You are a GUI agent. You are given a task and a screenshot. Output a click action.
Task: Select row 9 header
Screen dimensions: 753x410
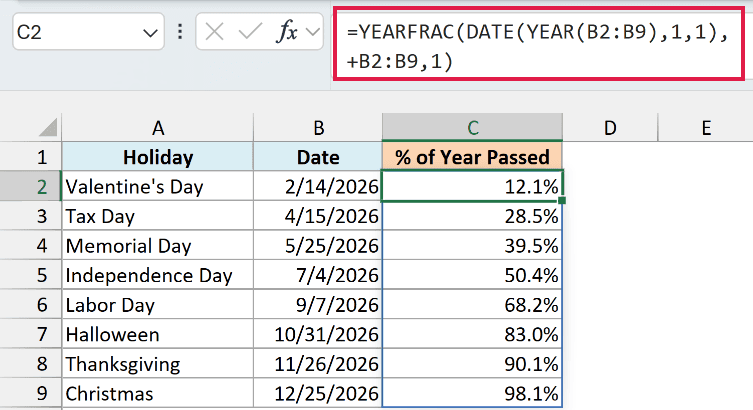coord(31,393)
